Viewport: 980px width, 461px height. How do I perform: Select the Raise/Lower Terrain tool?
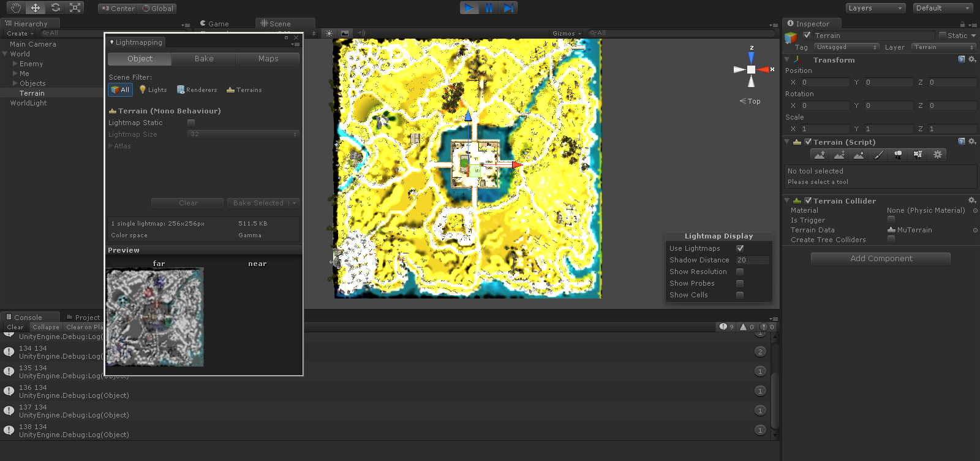pos(820,154)
